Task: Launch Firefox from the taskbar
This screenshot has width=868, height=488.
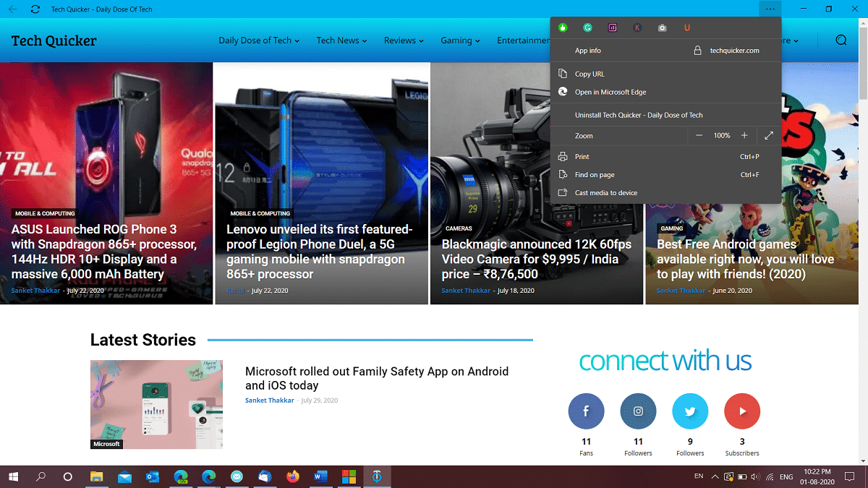Action: pyautogui.click(x=292, y=476)
